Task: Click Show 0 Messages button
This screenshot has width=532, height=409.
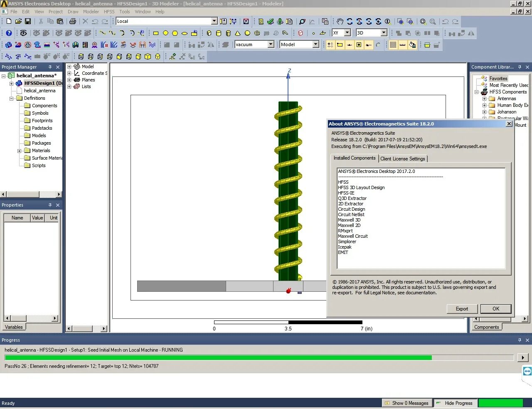Action: pos(406,403)
